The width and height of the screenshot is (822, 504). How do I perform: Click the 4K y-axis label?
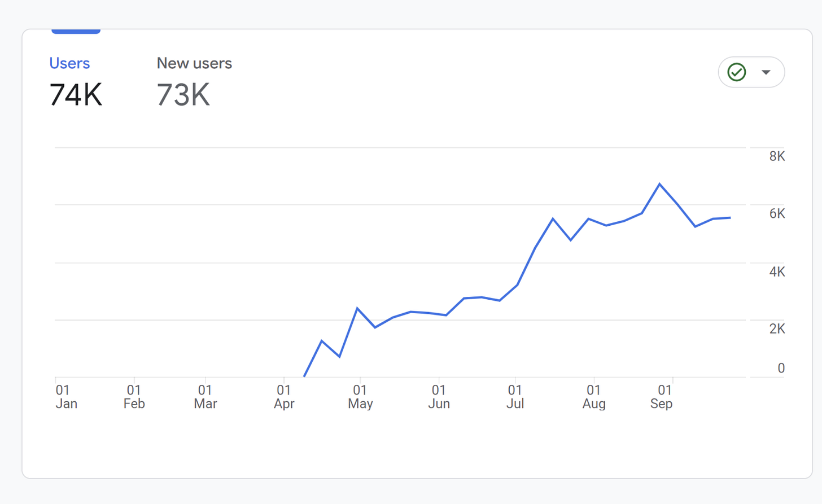click(777, 271)
